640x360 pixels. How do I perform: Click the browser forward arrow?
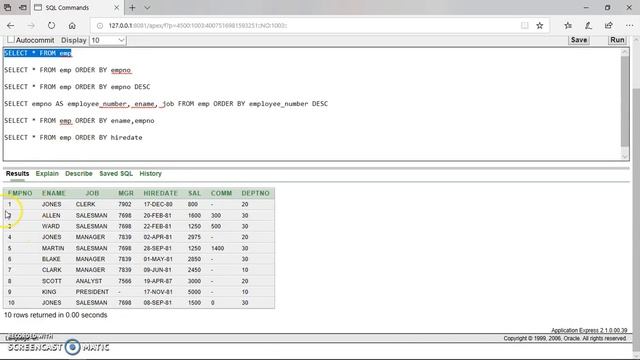coord(31,26)
